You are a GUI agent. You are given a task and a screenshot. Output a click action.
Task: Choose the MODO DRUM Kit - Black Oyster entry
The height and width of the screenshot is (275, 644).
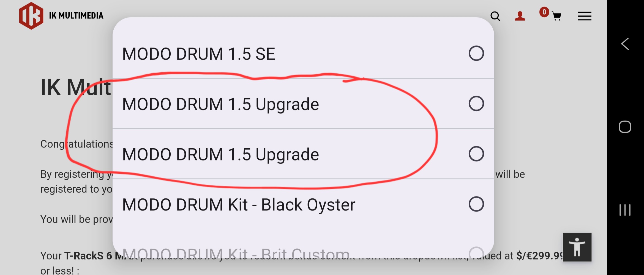coord(239,205)
